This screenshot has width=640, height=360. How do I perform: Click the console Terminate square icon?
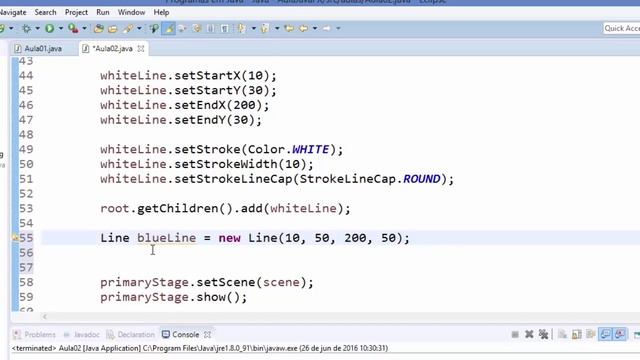click(x=515, y=335)
